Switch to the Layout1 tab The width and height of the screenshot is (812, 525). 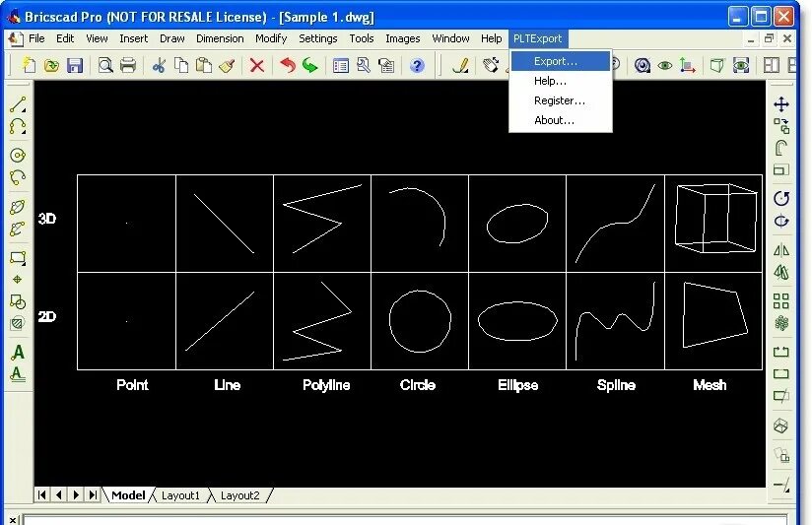click(180, 495)
